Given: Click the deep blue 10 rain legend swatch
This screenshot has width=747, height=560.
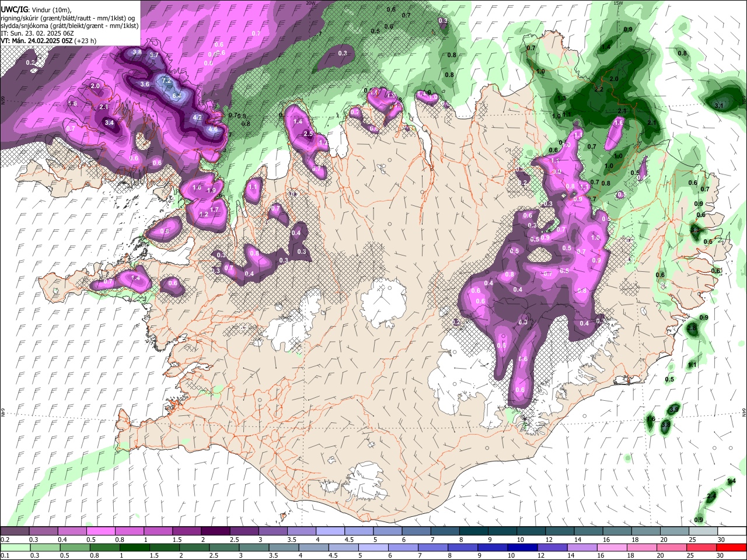Looking at the screenshot, I should (522, 548).
